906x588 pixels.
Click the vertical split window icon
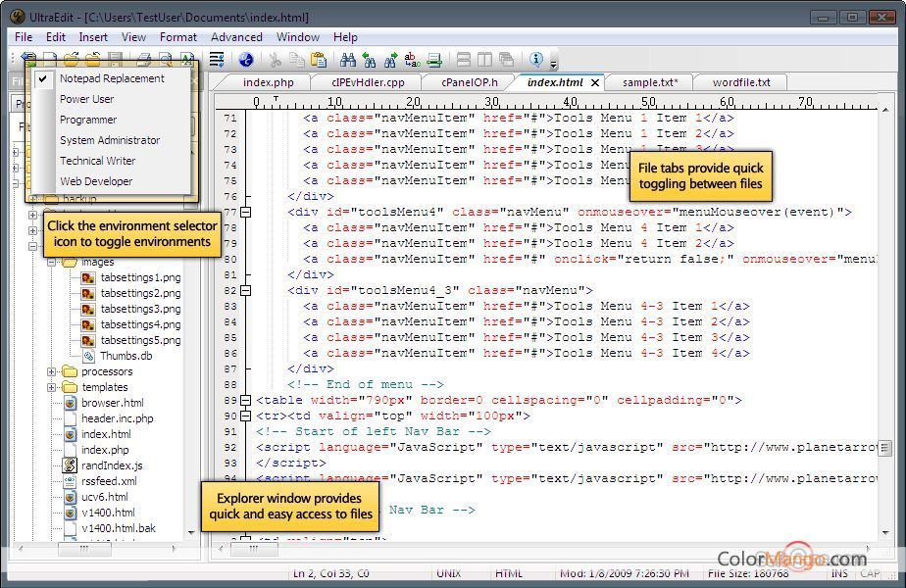tap(484, 59)
